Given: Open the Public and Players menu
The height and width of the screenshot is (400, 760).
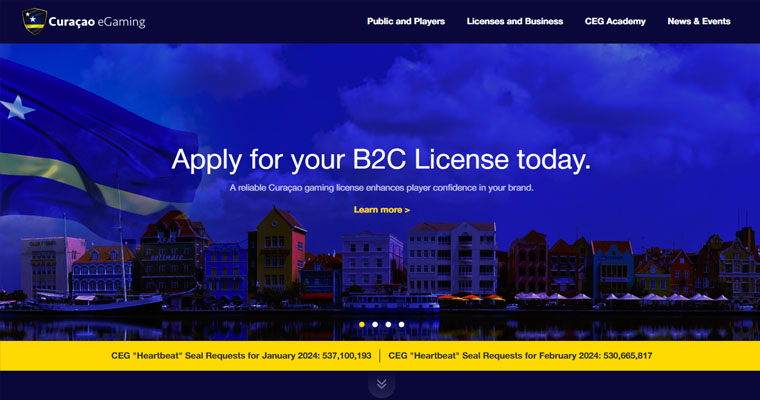Looking at the screenshot, I should click(x=406, y=21).
